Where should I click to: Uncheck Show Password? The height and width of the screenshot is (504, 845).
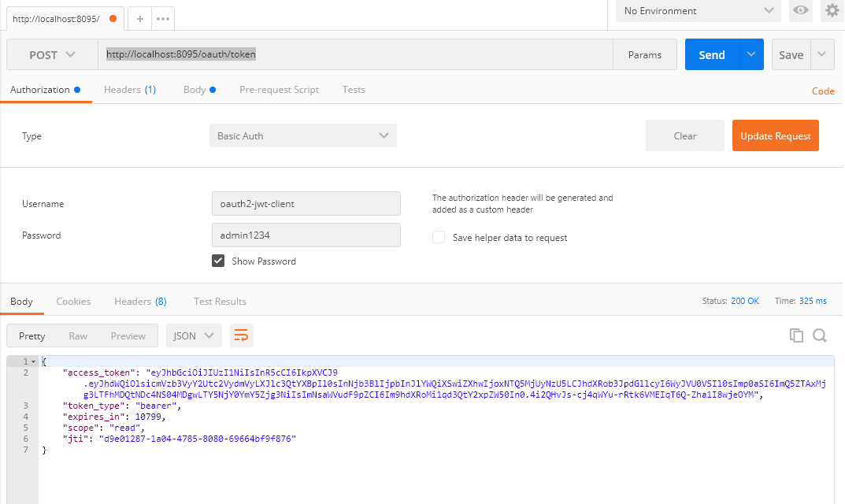tap(217, 260)
